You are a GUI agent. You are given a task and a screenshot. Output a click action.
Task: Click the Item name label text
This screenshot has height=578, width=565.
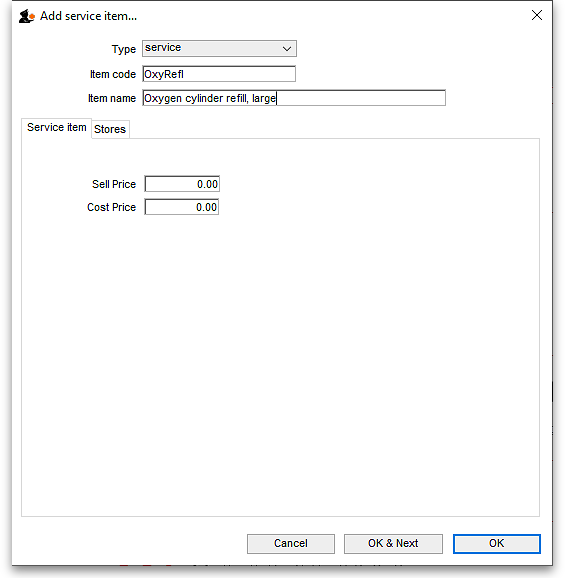click(112, 98)
